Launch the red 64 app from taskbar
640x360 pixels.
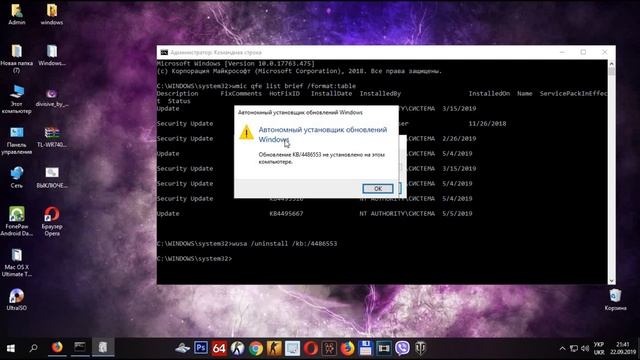pos(219,348)
